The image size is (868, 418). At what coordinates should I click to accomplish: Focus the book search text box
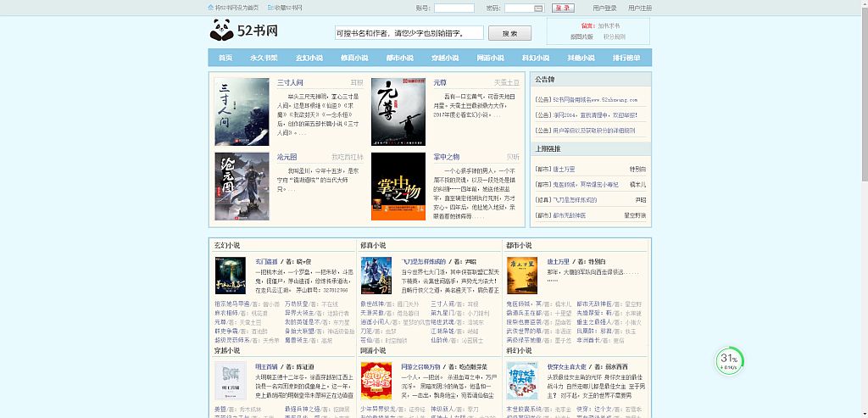(x=409, y=33)
